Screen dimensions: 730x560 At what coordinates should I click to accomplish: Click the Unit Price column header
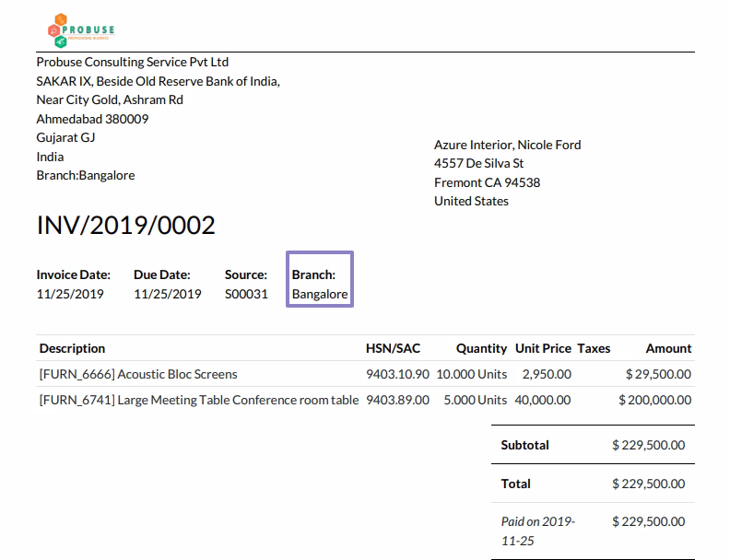click(543, 348)
